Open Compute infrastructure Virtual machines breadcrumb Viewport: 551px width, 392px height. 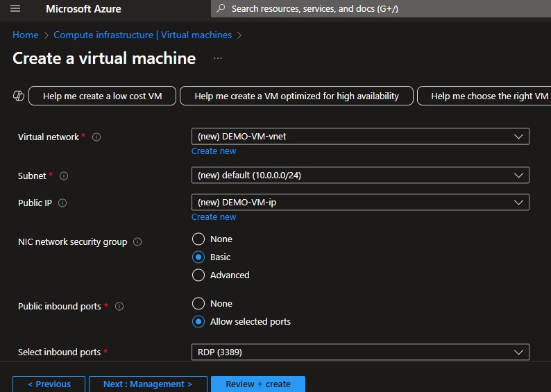point(142,35)
